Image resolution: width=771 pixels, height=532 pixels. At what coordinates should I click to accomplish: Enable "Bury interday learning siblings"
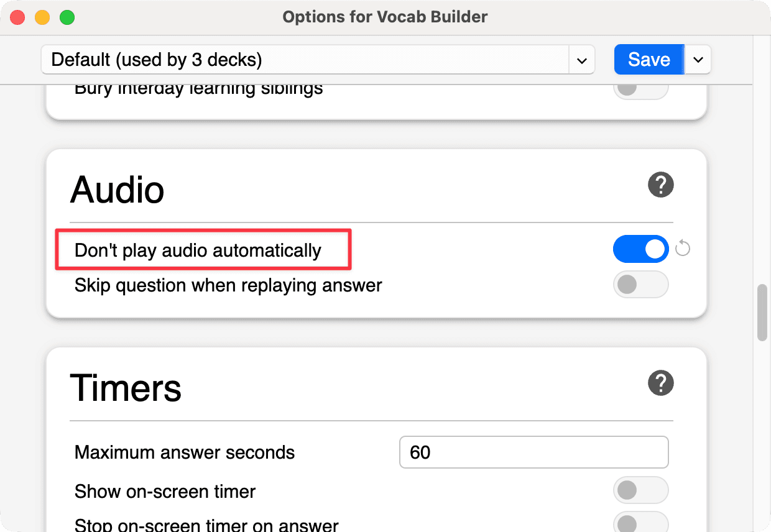(640, 89)
